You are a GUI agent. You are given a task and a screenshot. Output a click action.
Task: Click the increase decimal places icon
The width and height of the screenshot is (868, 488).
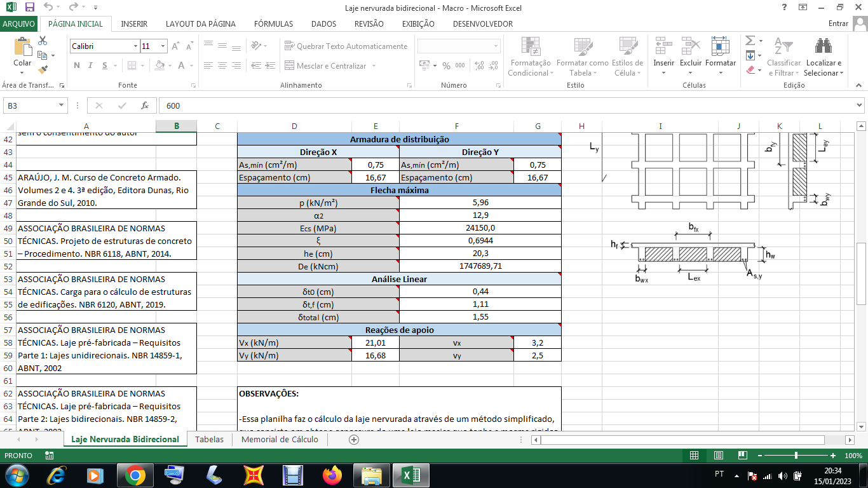click(479, 65)
